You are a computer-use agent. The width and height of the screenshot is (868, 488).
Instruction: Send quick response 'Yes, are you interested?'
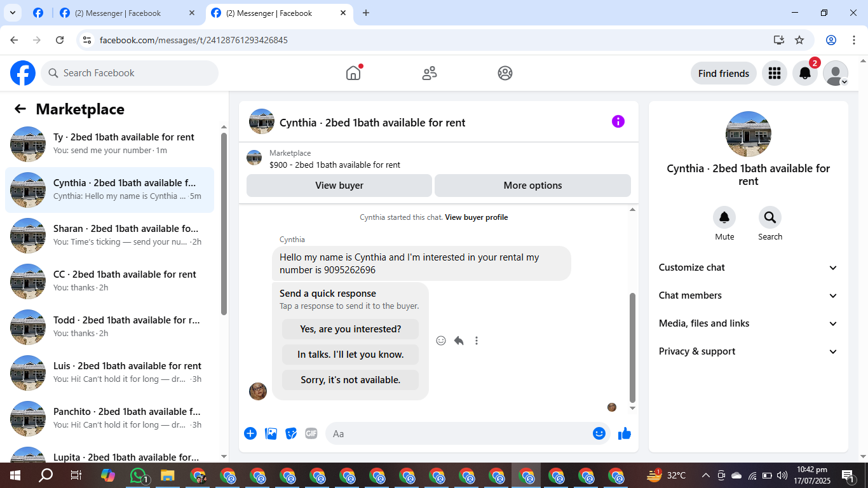pos(351,329)
